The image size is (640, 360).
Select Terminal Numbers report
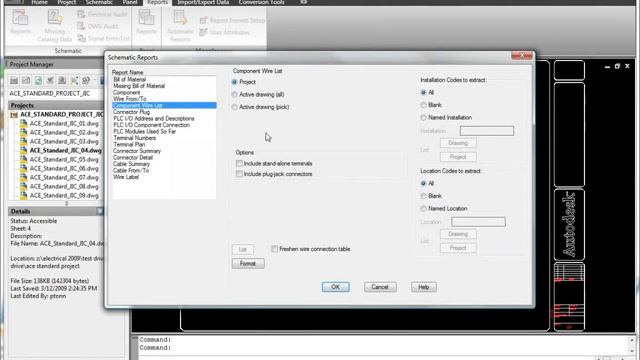click(x=134, y=138)
